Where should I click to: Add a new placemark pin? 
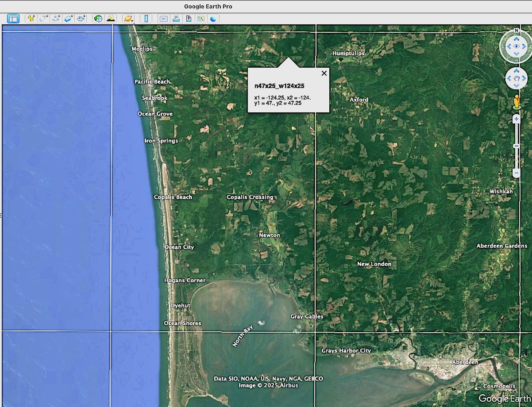[x=31, y=19]
